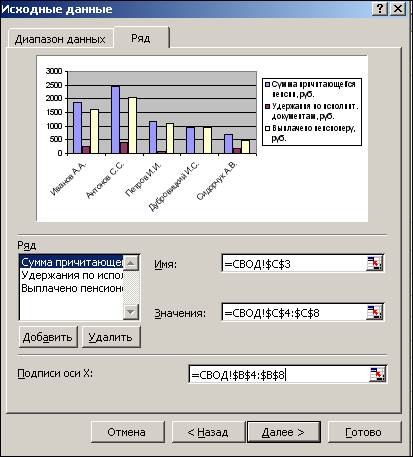The image size is (413, 457).
Task: Close the Исходные данные dialog
Action: point(398,8)
